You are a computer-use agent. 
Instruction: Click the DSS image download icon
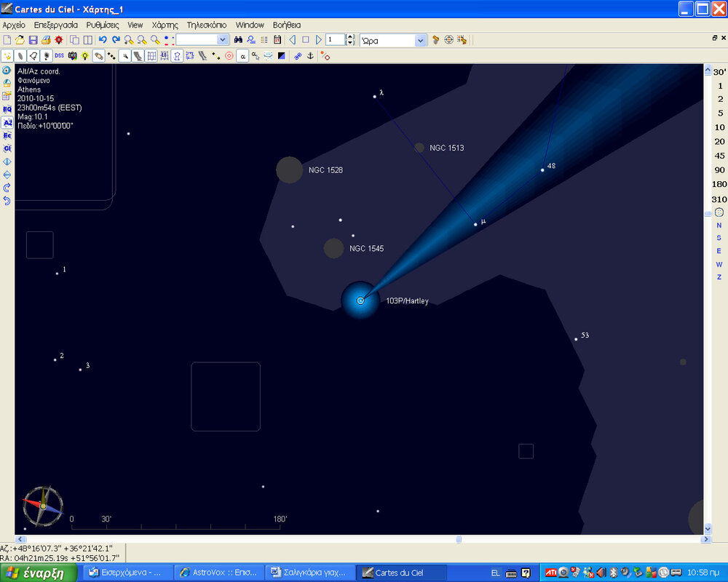(59, 56)
